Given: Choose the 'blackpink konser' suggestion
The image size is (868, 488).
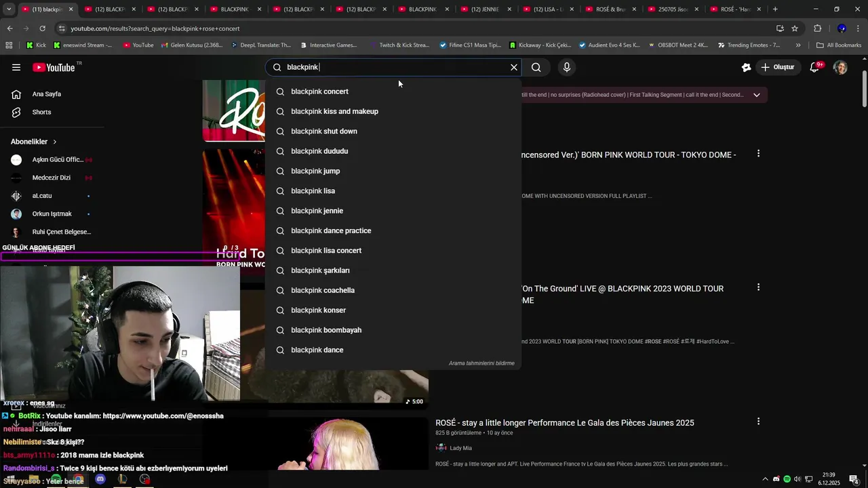Looking at the screenshot, I should pyautogui.click(x=393, y=310).
